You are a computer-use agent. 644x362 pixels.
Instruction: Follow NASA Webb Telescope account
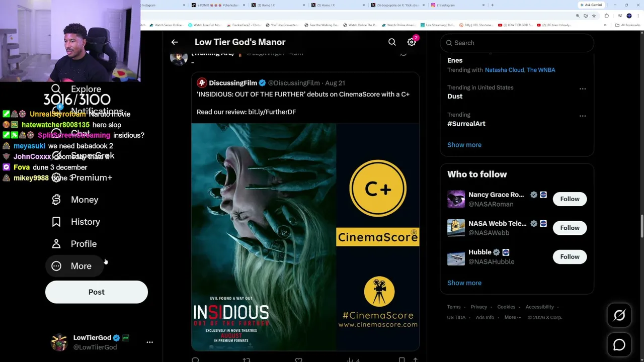tap(570, 228)
